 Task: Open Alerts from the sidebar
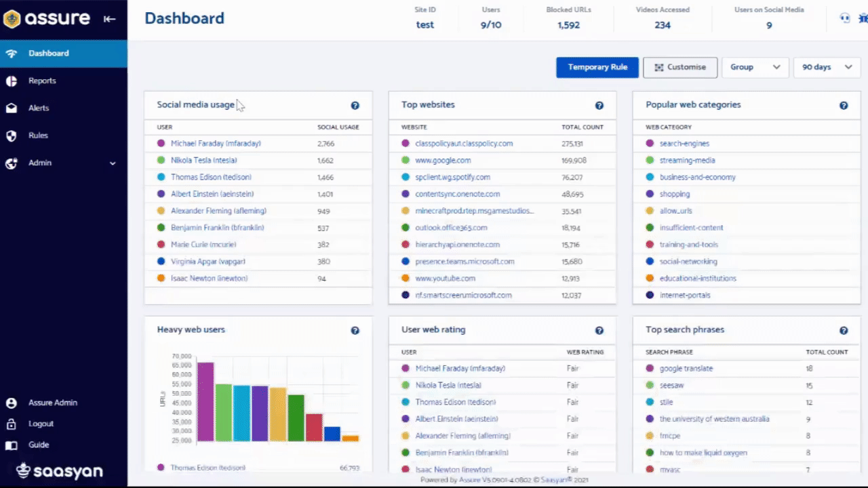[x=39, y=108]
